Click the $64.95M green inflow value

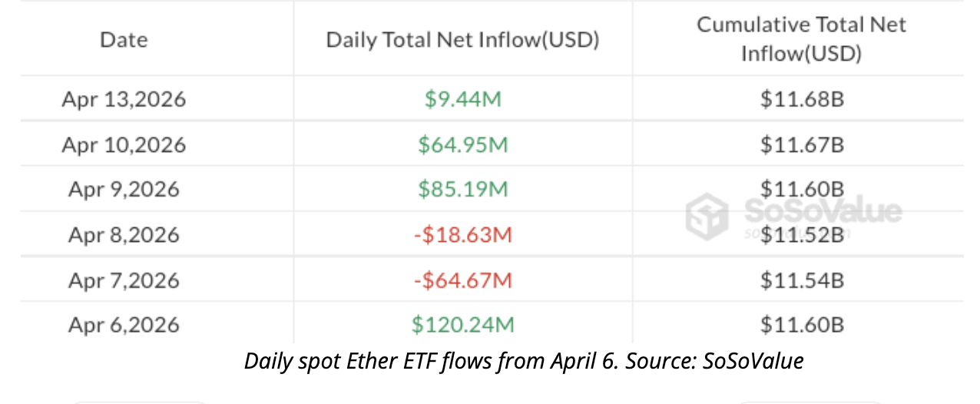coord(462,144)
